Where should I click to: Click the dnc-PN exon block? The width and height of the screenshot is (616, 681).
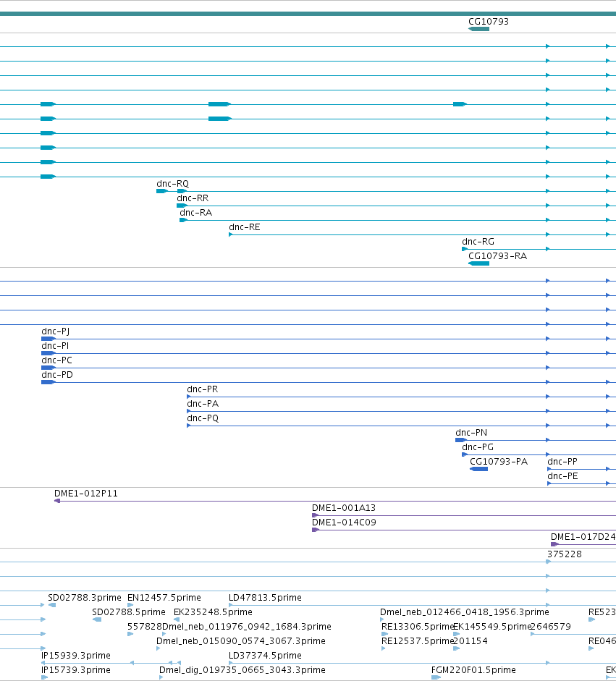(461, 440)
